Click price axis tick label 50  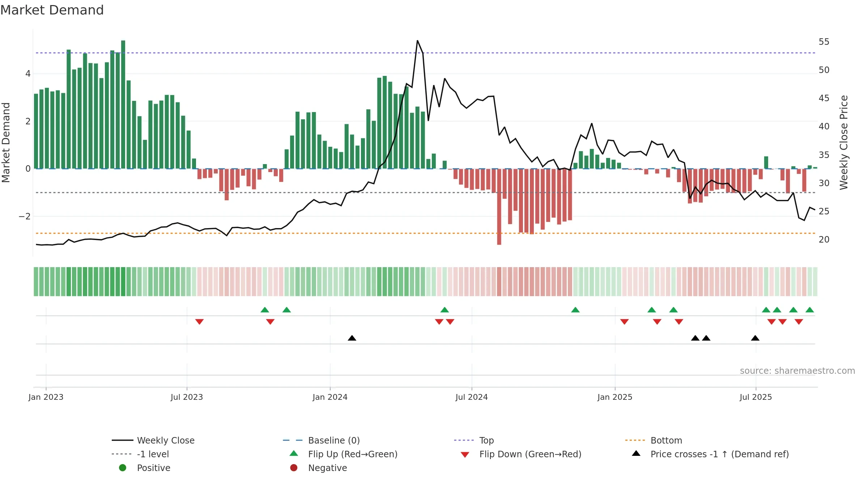click(x=824, y=70)
